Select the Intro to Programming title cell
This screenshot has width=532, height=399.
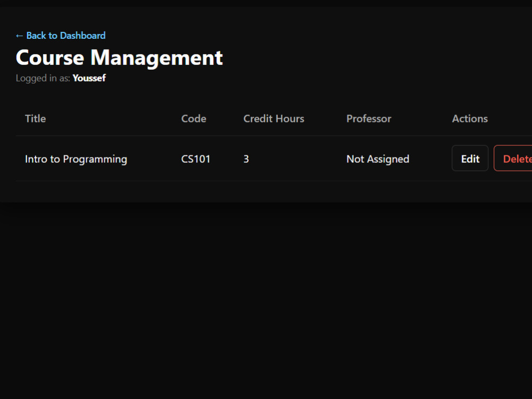(76, 159)
